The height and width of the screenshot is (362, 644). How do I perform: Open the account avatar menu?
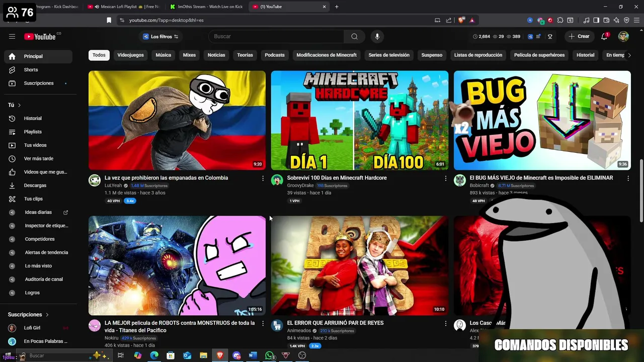click(623, 36)
